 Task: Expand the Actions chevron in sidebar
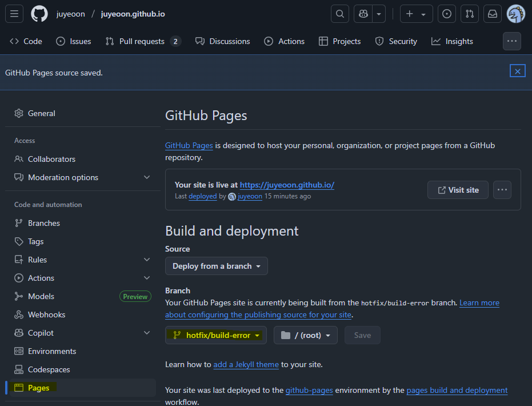click(x=147, y=278)
